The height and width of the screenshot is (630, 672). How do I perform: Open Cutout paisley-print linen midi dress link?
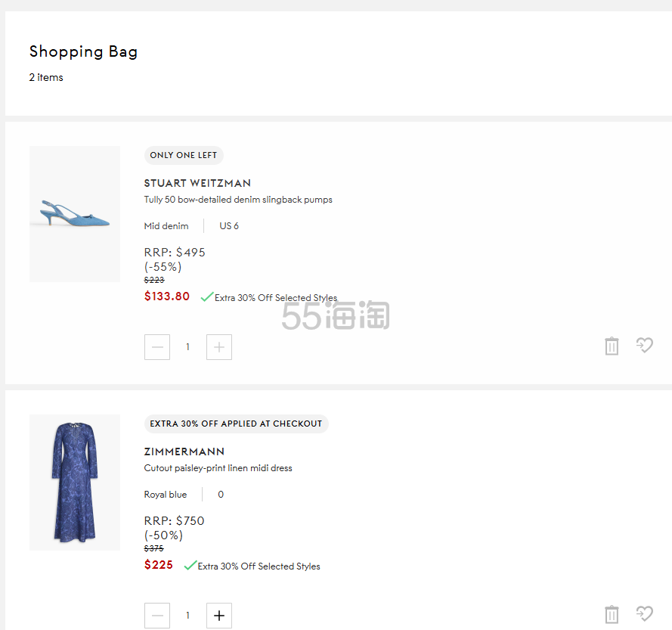218,468
